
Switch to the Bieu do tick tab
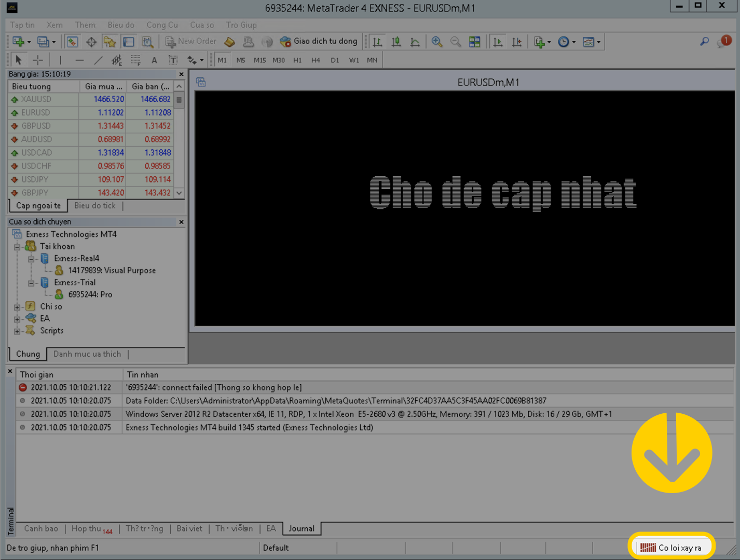[95, 206]
